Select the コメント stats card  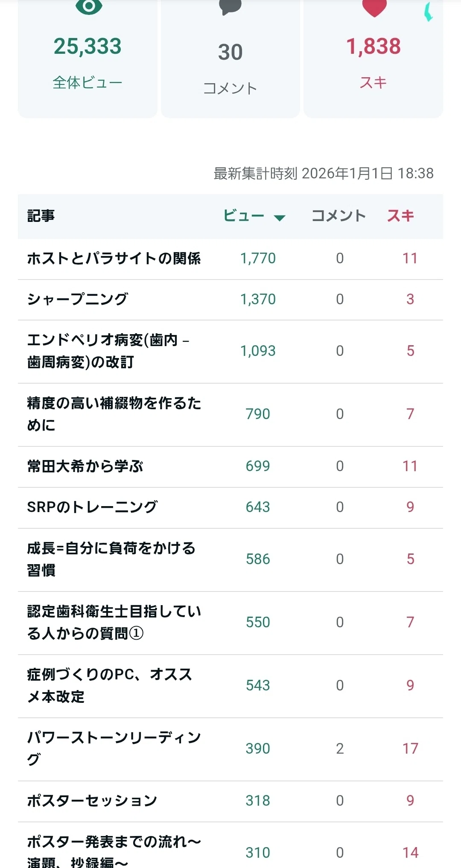point(230,58)
